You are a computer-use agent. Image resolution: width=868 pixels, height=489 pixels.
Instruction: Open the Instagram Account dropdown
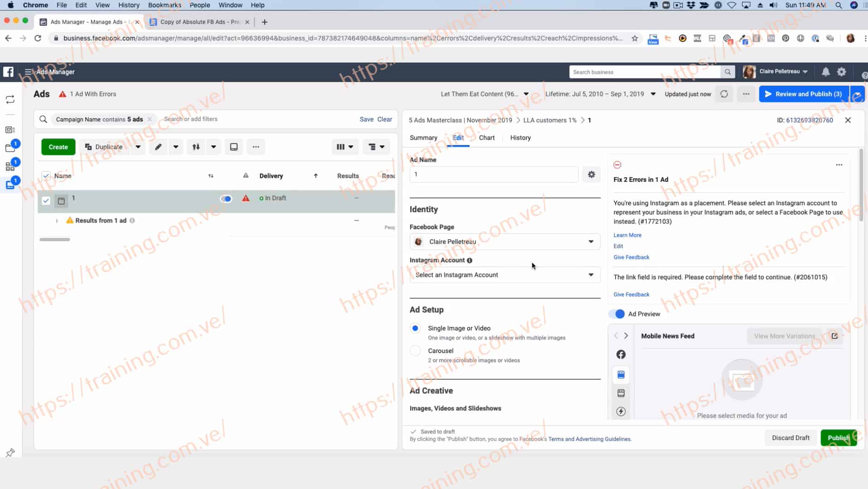[x=504, y=275]
